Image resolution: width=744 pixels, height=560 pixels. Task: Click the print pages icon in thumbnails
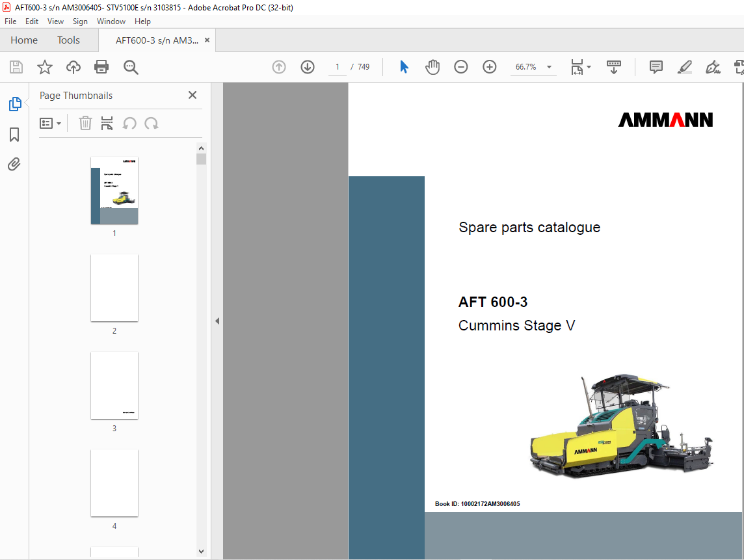click(x=107, y=124)
